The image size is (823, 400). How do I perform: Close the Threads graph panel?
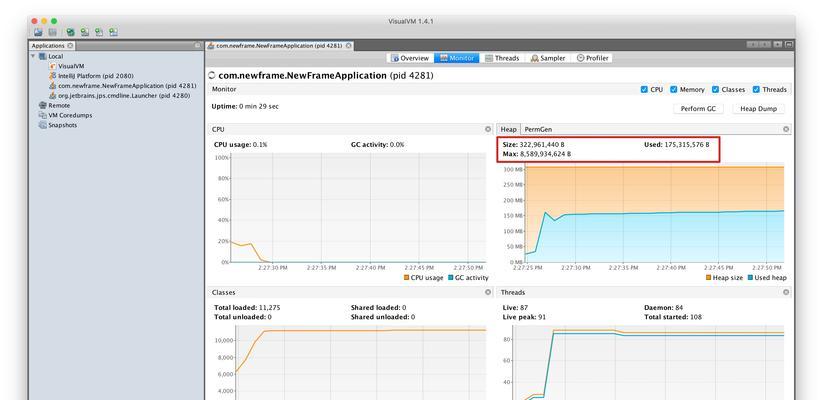[786, 292]
